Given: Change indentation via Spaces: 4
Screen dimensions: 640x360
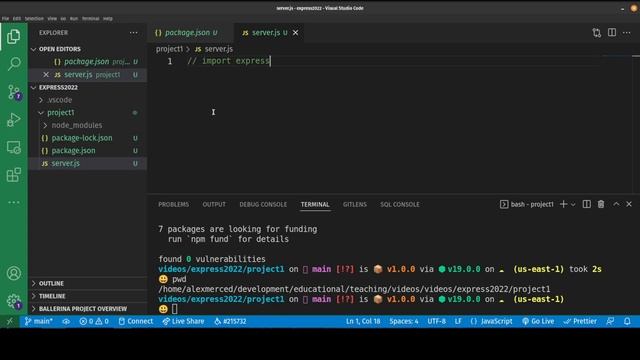Looking at the screenshot, I should (404, 322).
